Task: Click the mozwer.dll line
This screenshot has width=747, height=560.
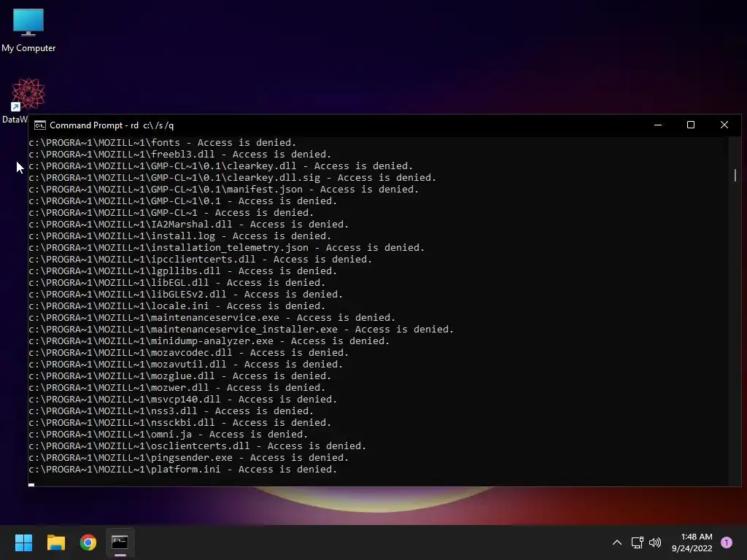Action: click(177, 388)
